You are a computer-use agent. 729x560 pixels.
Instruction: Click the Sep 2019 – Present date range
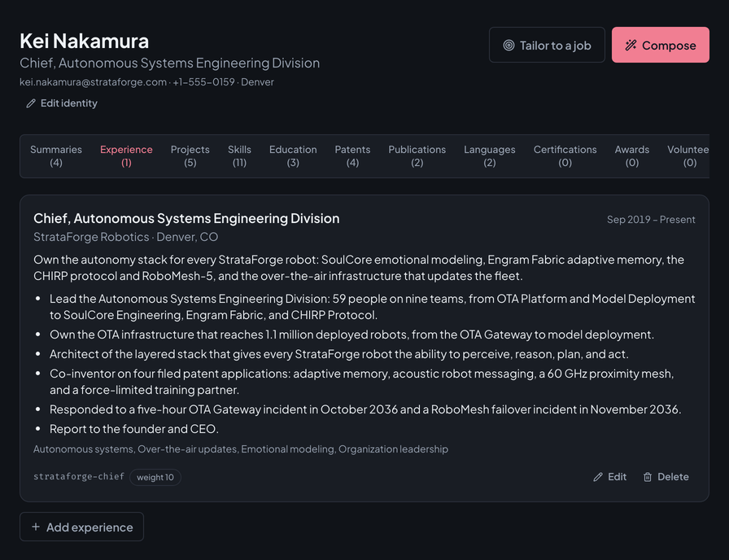[651, 220]
